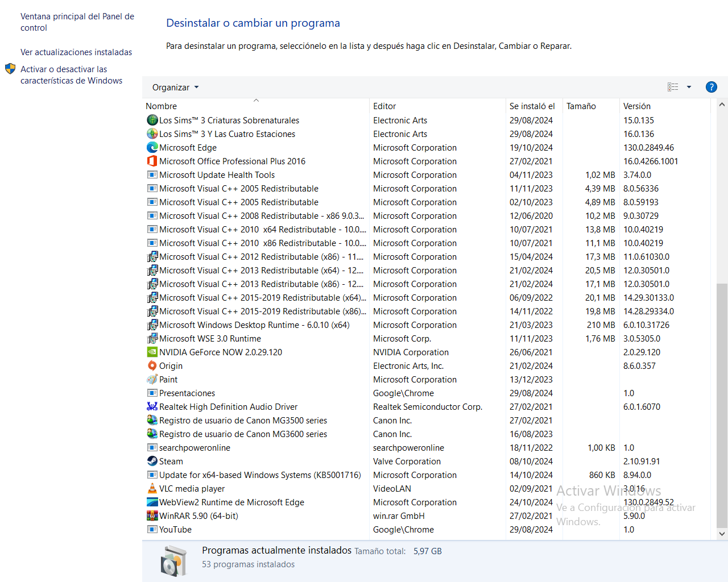Select the Steam program icon
Screen dimensions: 728x582
tap(152, 461)
